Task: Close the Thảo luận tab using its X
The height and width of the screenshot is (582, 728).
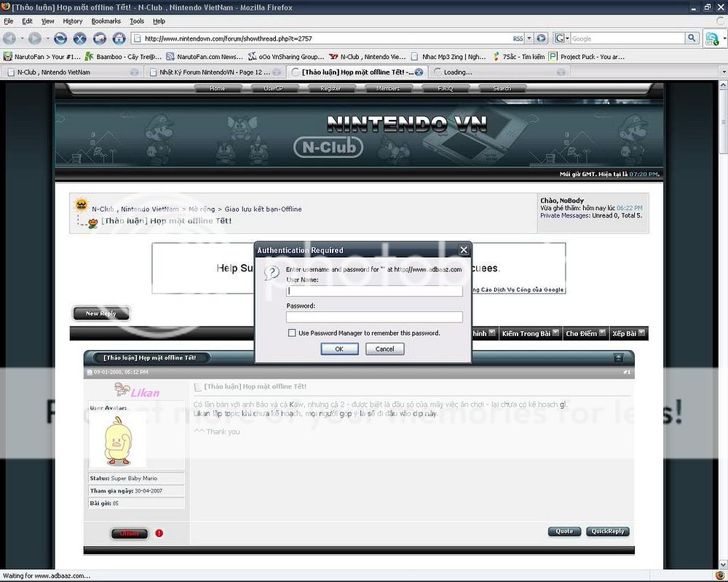Action: tap(419, 72)
